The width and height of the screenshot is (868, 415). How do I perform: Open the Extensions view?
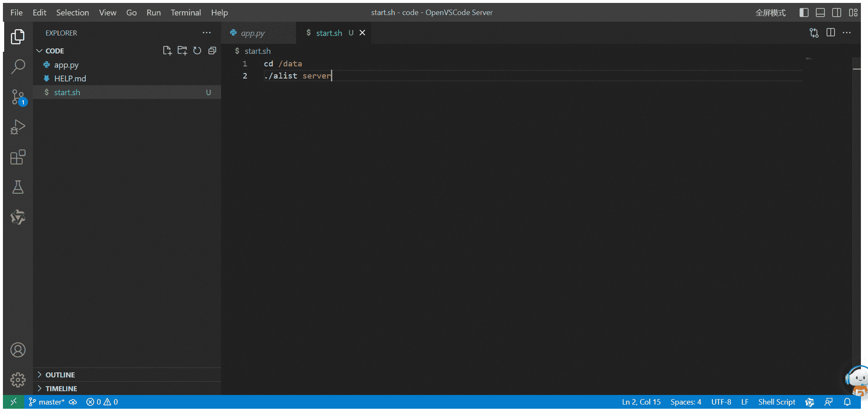(18, 157)
